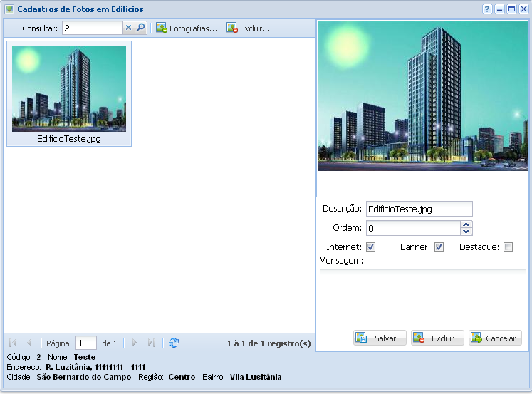532x394 pixels.
Task: Click the Excluir toolbar button
Action: pos(249,28)
